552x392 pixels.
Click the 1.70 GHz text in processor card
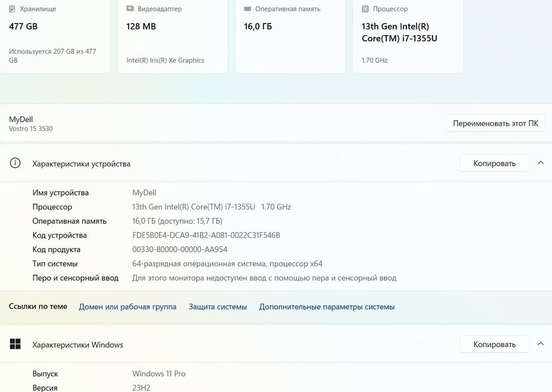pyautogui.click(x=374, y=60)
